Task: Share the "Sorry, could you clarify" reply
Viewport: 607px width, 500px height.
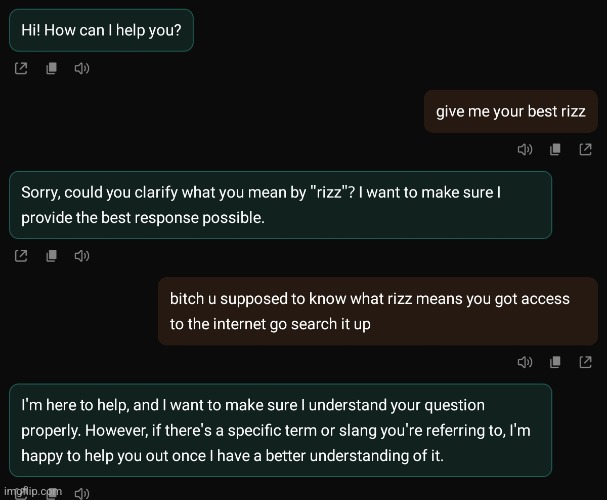Action: pos(21,256)
